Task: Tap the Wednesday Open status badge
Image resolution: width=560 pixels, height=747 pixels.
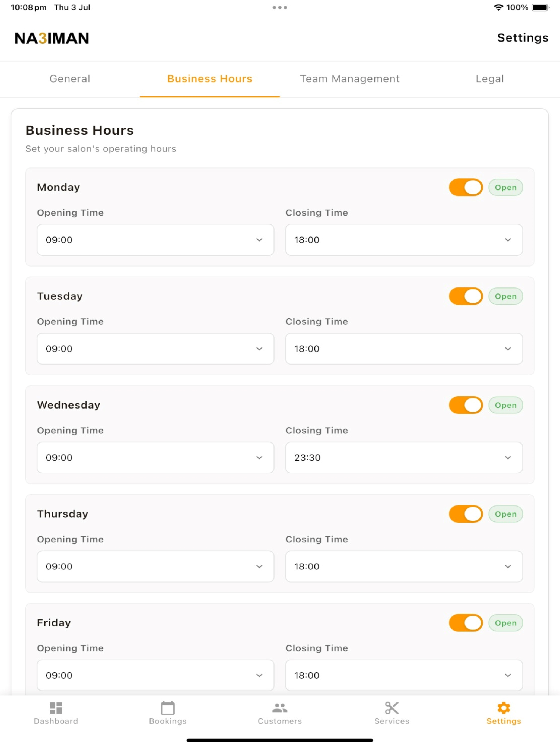Action: pyautogui.click(x=505, y=405)
